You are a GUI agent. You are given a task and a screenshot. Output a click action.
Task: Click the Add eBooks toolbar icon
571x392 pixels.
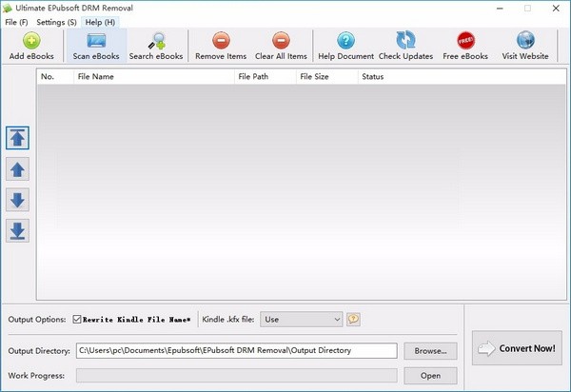point(30,41)
